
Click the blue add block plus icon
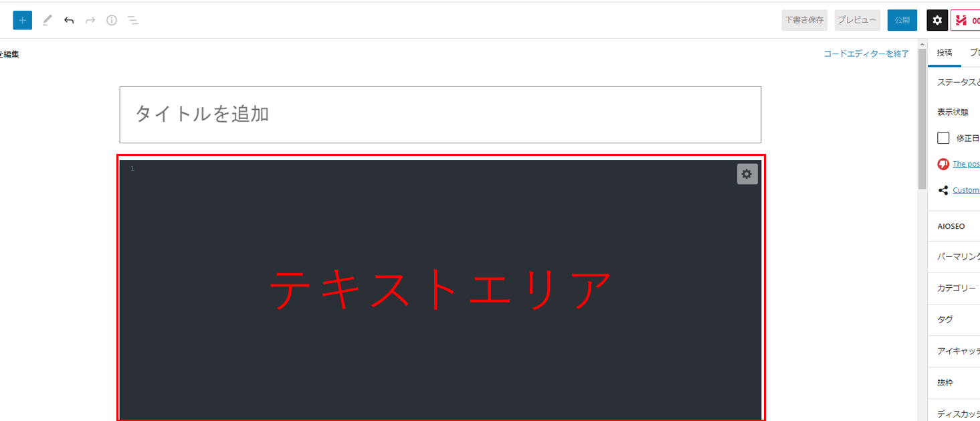pos(23,20)
